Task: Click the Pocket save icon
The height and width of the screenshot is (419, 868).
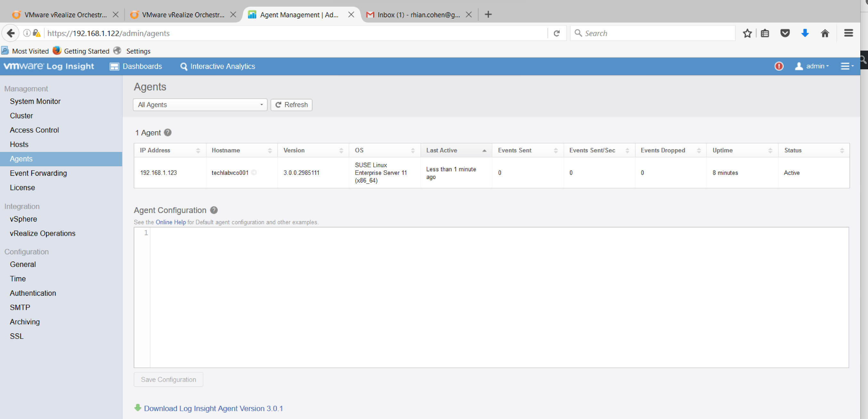Action: coord(785,33)
